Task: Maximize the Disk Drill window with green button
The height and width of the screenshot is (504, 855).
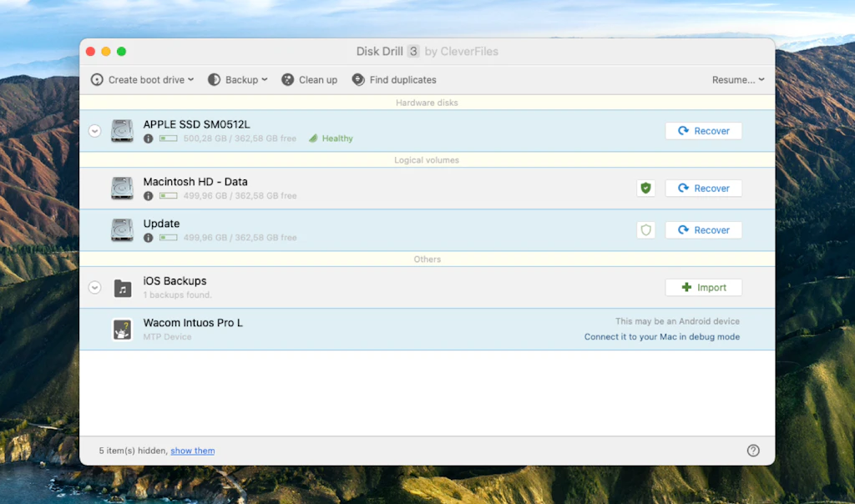Action: point(121,51)
